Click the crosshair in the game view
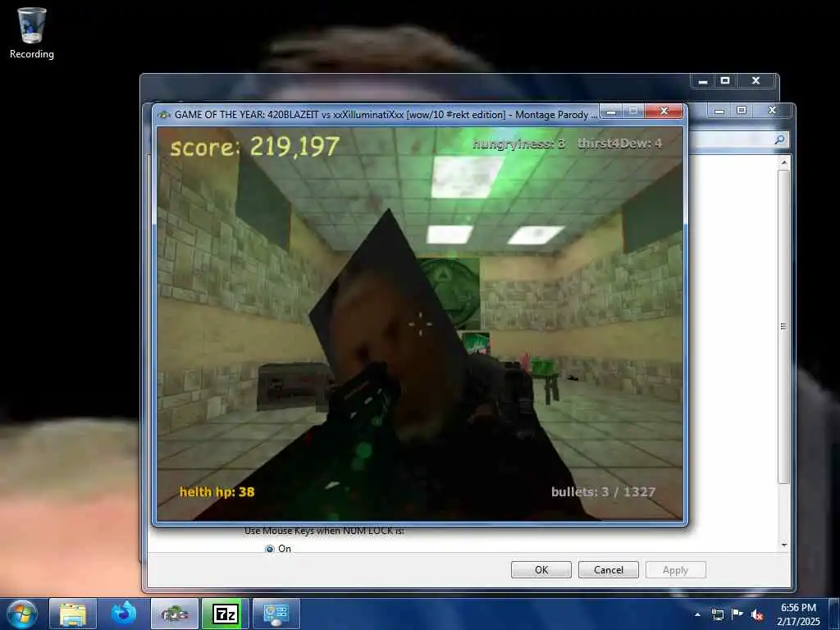The image size is (840, 630). pyautogui.click(x=420, y=324)
